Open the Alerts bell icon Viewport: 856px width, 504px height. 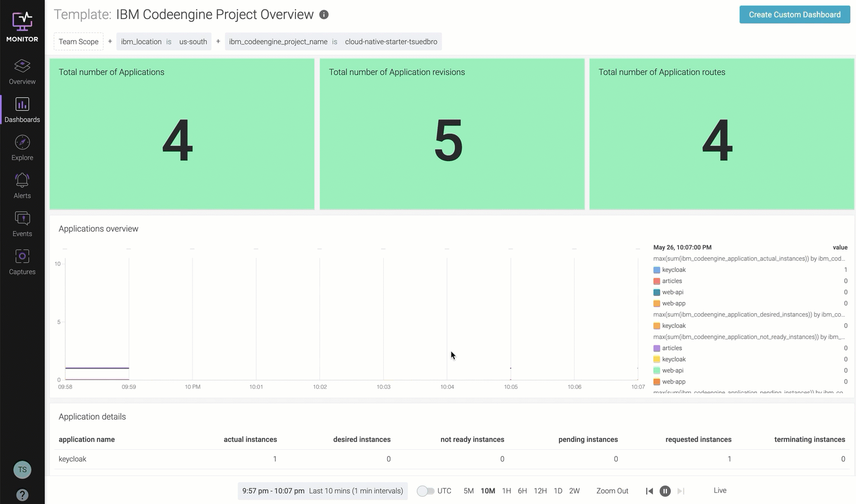pyautogui.click(x=22, y=180)
